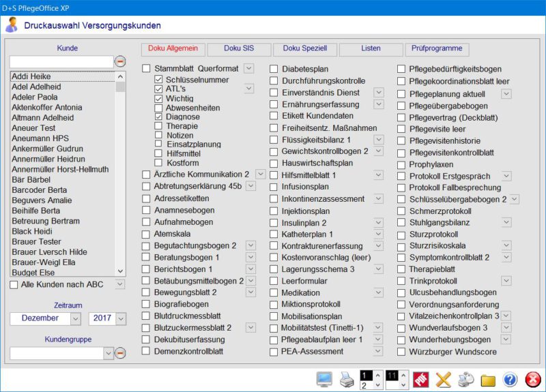Uncheck the Wichtig checkbox

pyautogui.click(x=158, y=98)
